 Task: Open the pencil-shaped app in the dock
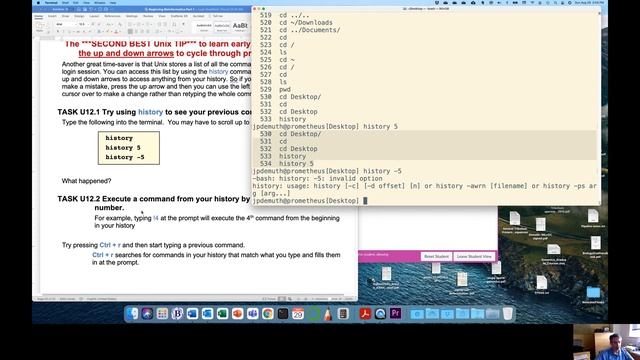[328, 313]
